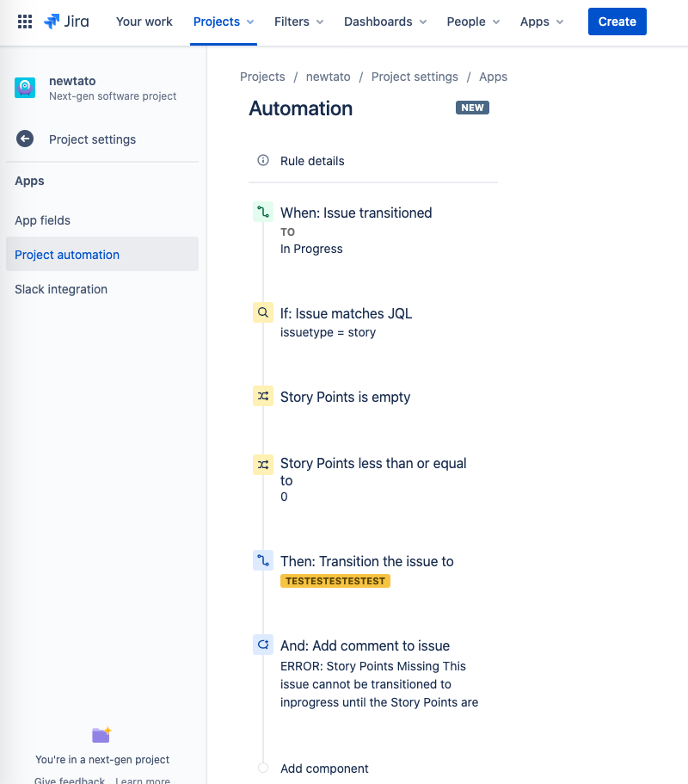Click the issuetype = story JQL text
688x784 pixels.
[328, 332]
